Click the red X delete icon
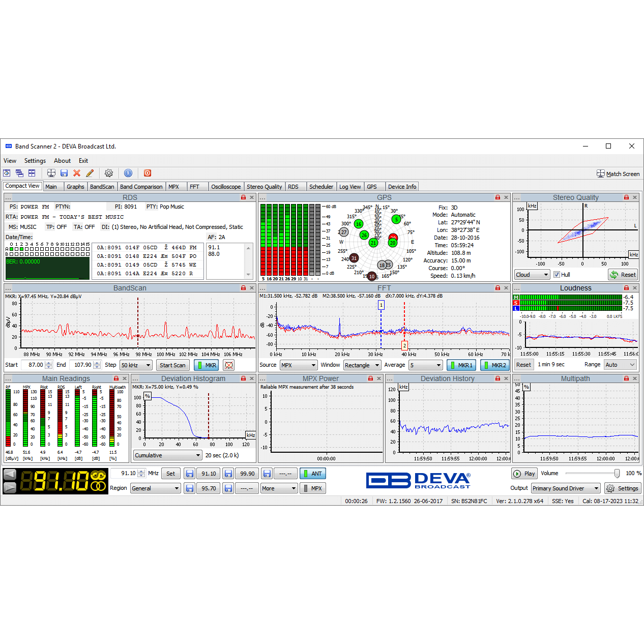The image size is (644, 644). point(77,173)
